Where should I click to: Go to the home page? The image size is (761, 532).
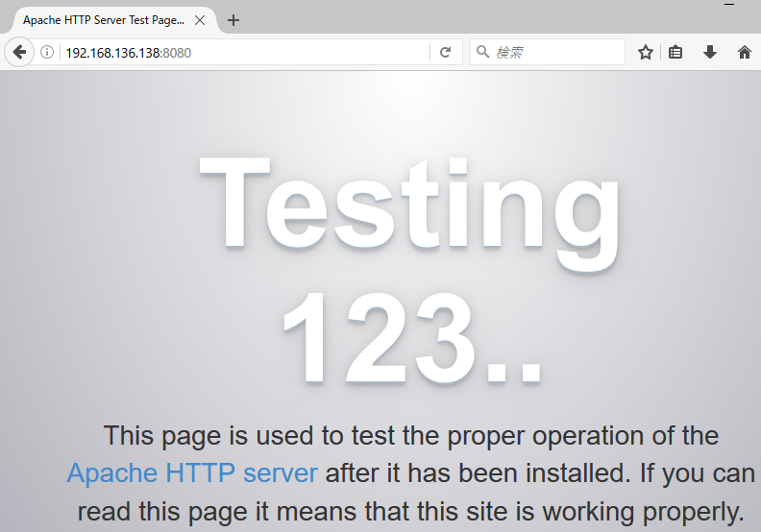point(744,53)
